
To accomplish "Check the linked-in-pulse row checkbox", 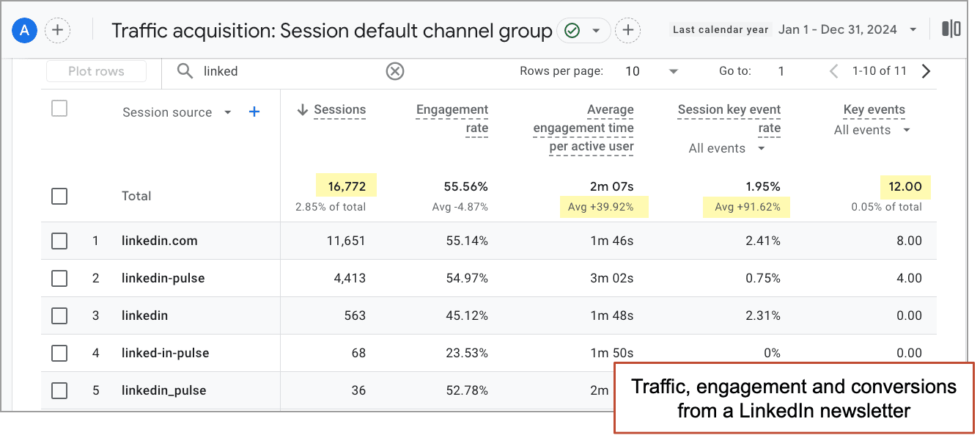I will point(59,353).
